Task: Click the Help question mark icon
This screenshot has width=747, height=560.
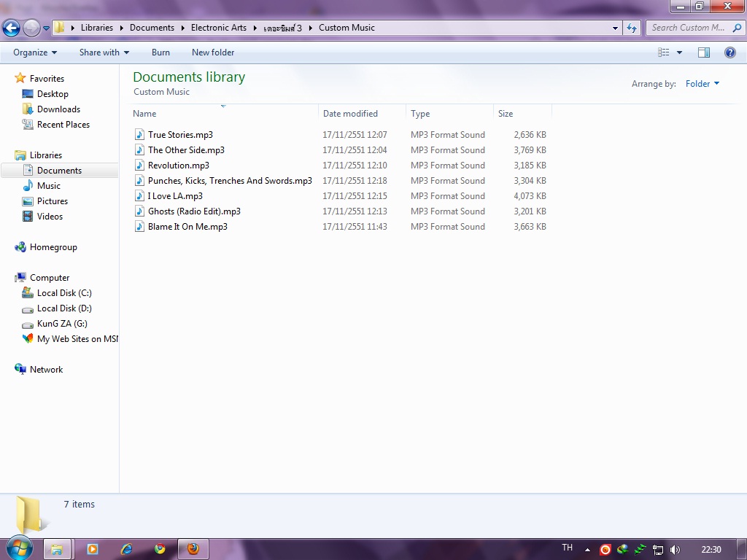Action: point(729,52)
